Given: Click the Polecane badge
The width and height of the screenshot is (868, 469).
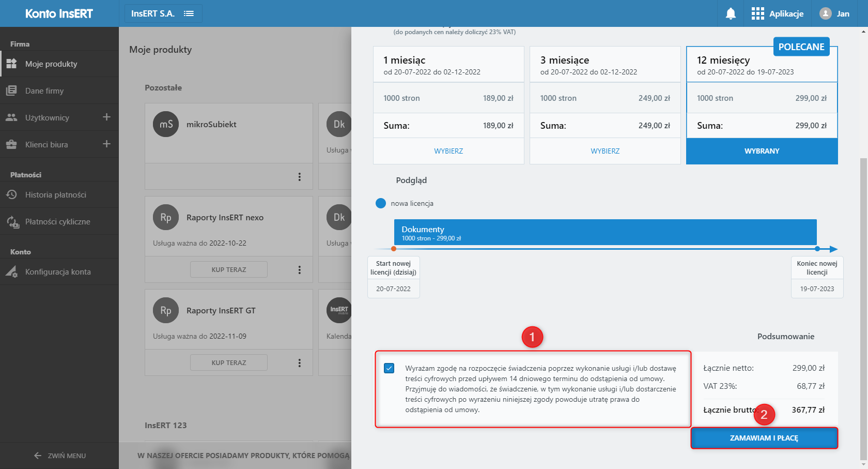Looking at the screenshot, I should [x=801, y=47].
